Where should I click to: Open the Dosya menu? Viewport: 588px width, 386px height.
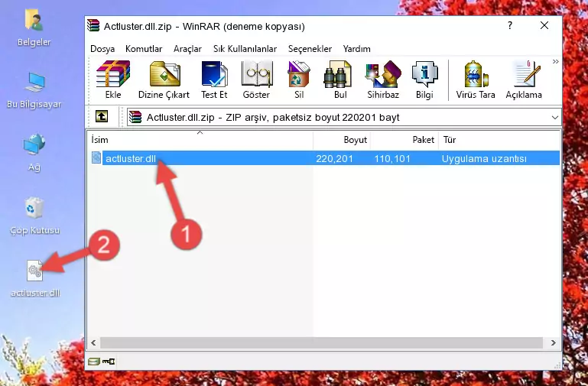pyautogui.click(x=102, y=49)
